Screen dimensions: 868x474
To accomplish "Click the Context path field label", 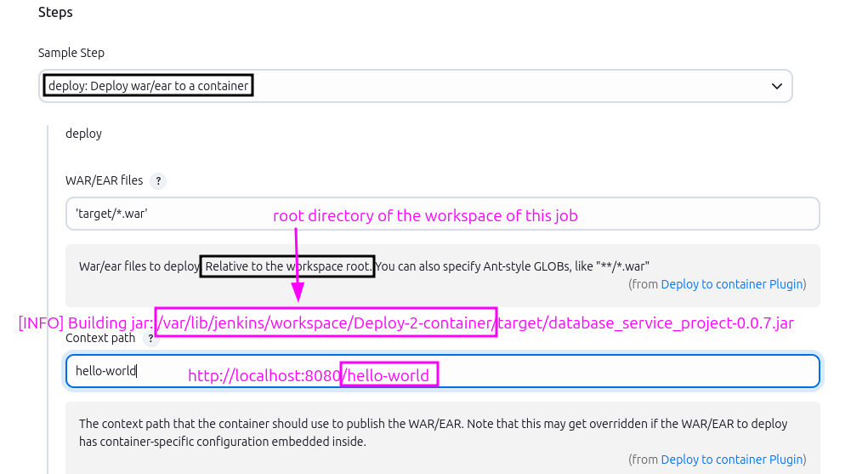I will (100, 338).
